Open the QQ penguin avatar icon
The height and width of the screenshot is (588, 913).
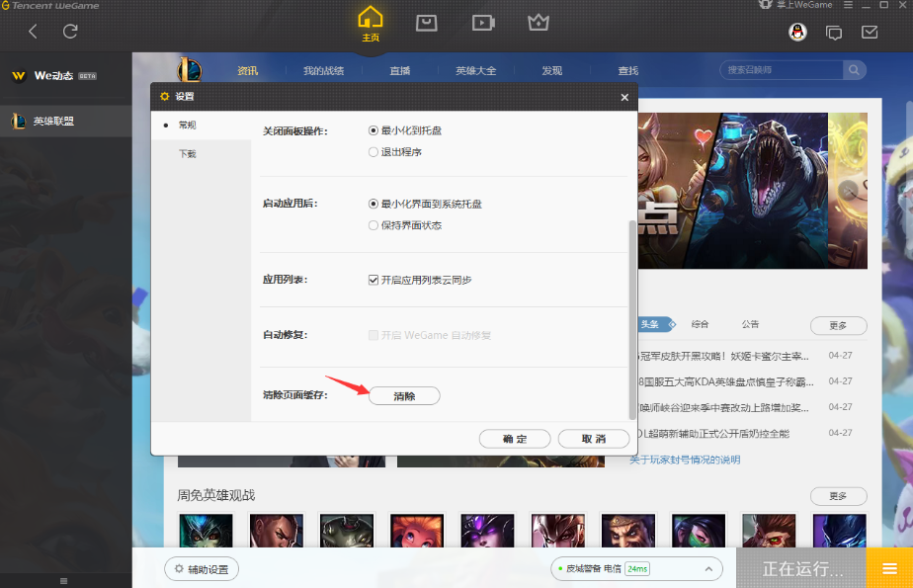coord(797,32)
